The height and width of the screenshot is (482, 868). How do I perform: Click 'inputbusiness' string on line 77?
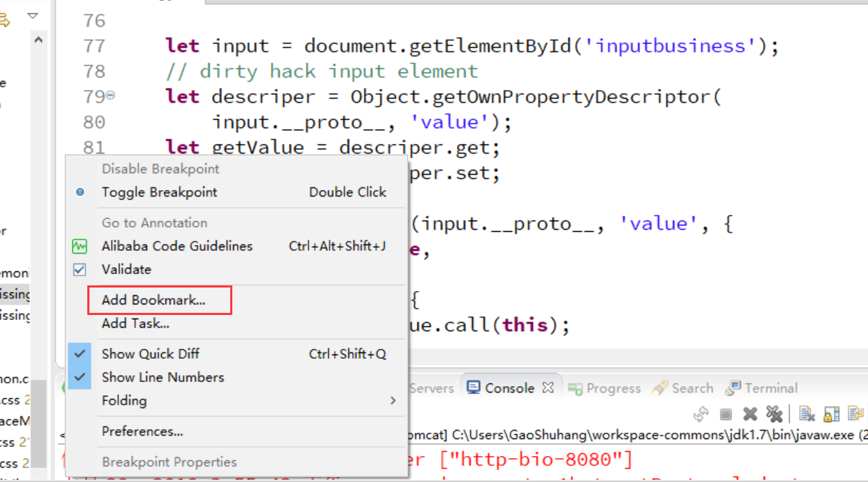coord(669,47)
